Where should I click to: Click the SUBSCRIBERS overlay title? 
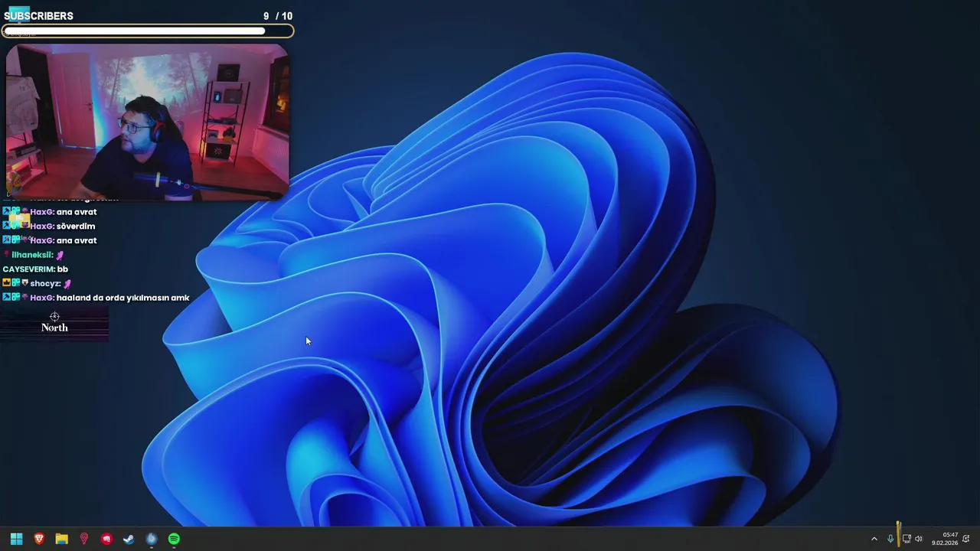[x=38, y=16]
